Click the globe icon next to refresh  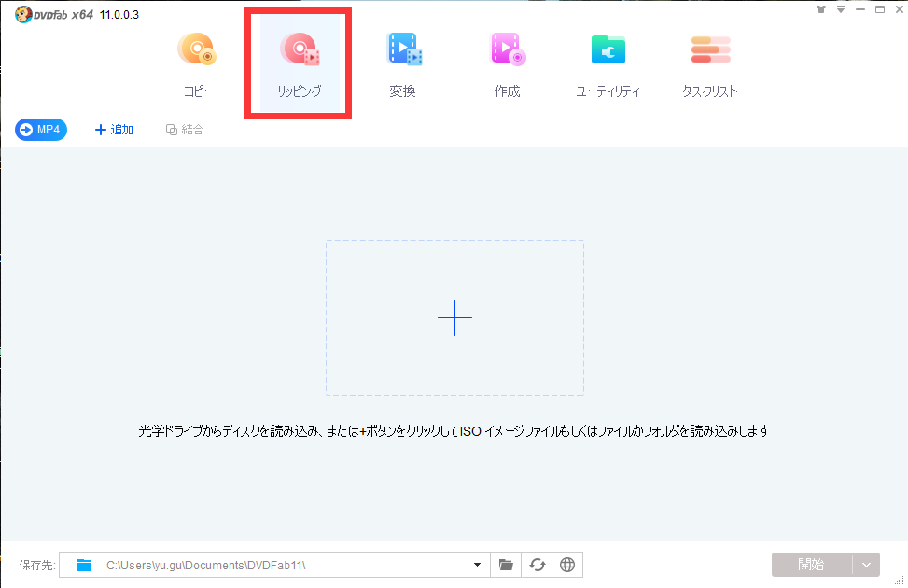click(x=567, y=565)
